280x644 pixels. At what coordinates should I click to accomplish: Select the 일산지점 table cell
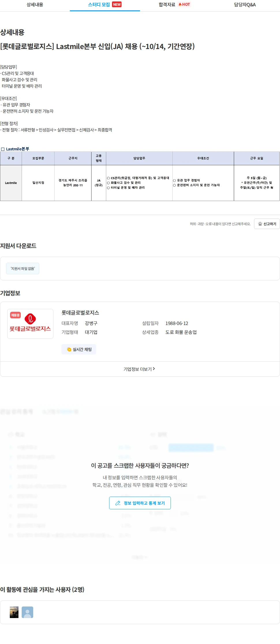click(x=38, y=183)
